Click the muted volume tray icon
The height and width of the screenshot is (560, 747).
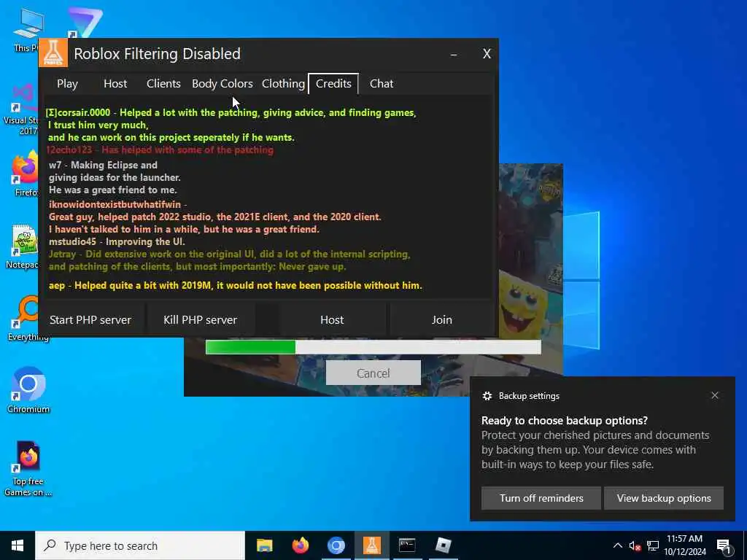pyautogui.click(x=635, y=545)
